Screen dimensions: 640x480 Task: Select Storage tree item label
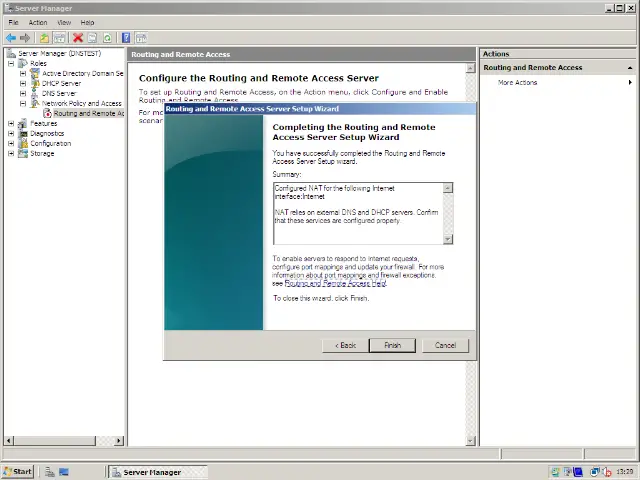tap(42, 153)
